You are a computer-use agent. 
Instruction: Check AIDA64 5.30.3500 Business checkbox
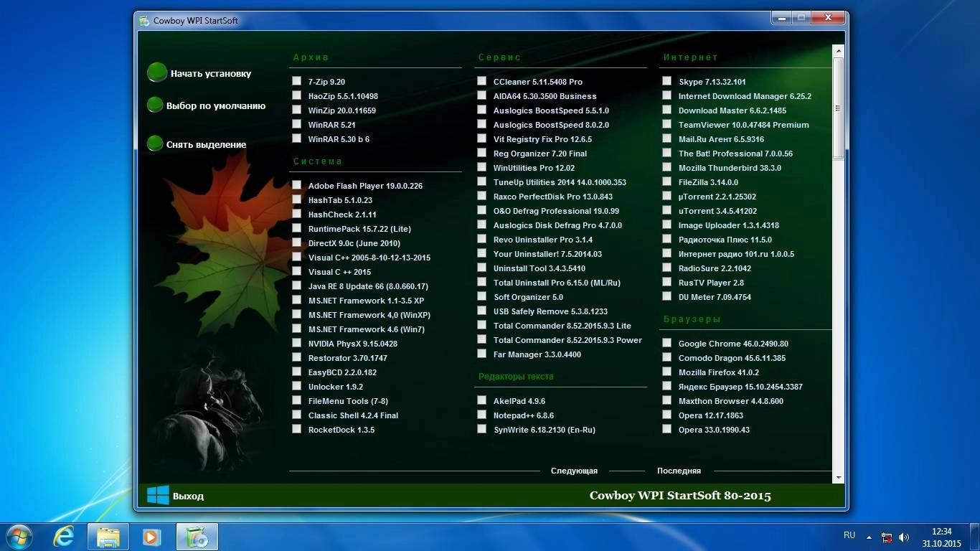482,95
